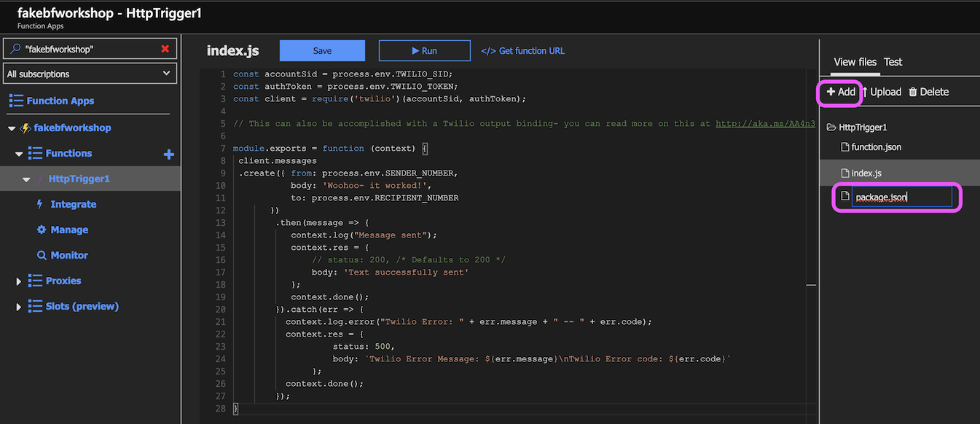980x424 pixels.
Task: Collapse the fakebfworkshop tree node
Action: (x=12, y=128)
